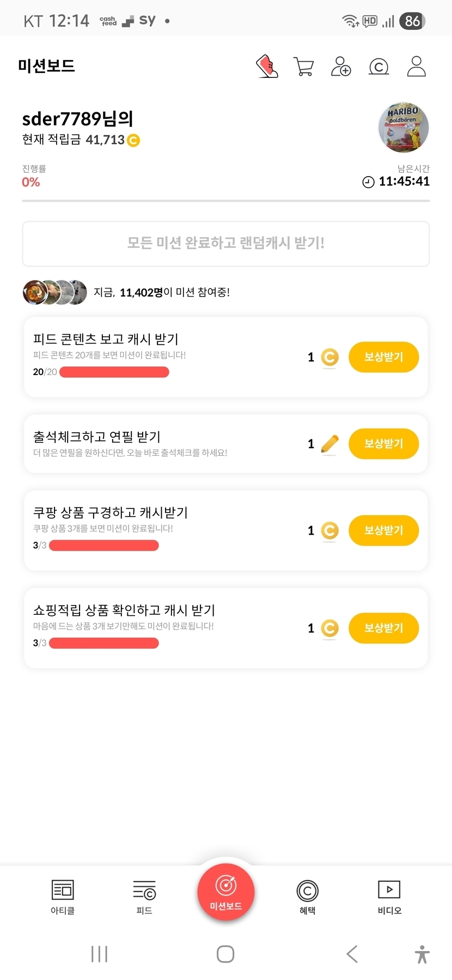Claim reward for 출석체크 pencil mission
The image size is (452, 980).
(x=383, y=444)
